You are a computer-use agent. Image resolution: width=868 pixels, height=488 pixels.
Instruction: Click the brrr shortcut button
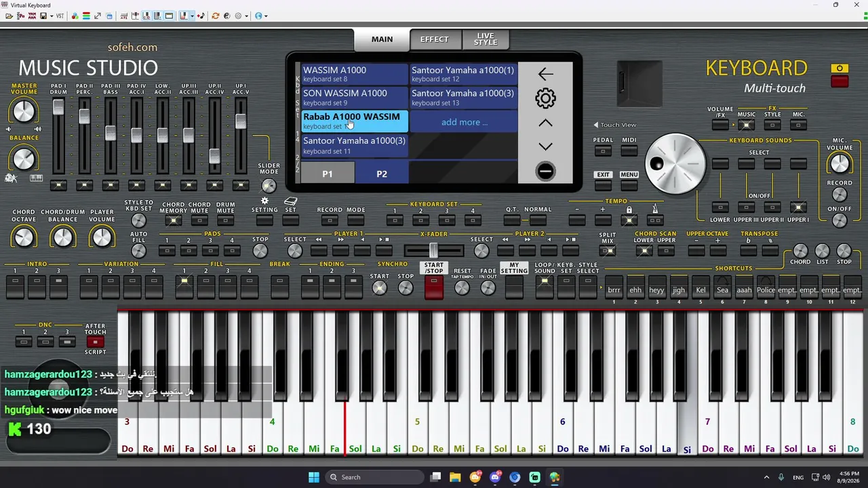614,289
